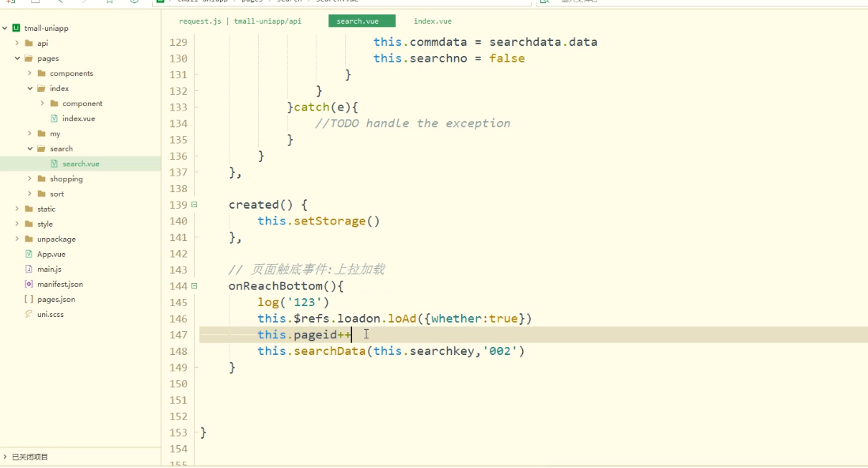Click the api folder icon

tap(28, 43)
